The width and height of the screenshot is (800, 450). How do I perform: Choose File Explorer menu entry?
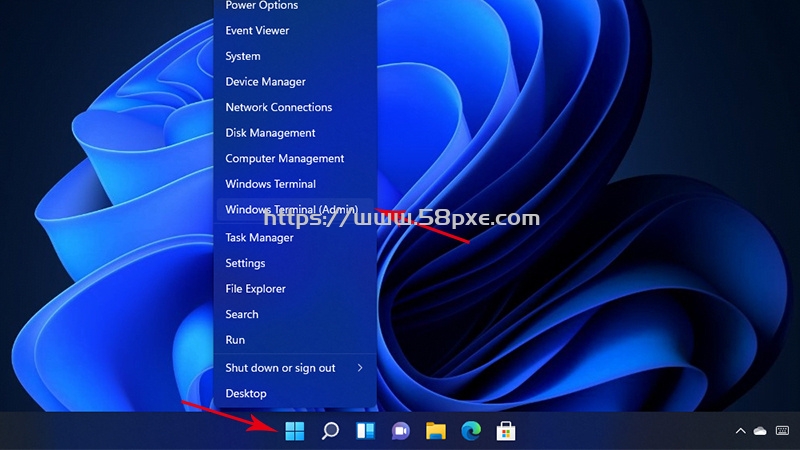(295, 289)
